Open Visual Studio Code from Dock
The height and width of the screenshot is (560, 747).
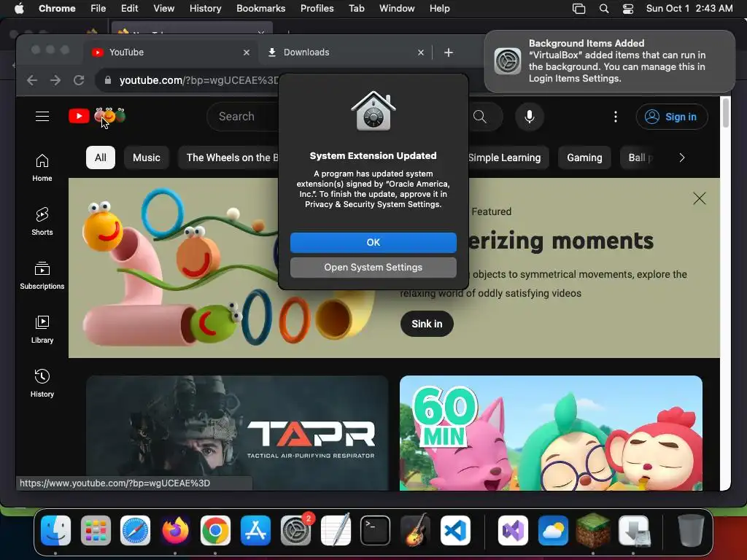pos(455,531)
